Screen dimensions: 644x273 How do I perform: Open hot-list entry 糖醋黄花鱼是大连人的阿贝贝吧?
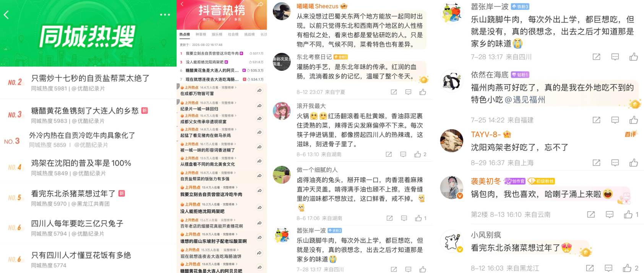(211, 271)
